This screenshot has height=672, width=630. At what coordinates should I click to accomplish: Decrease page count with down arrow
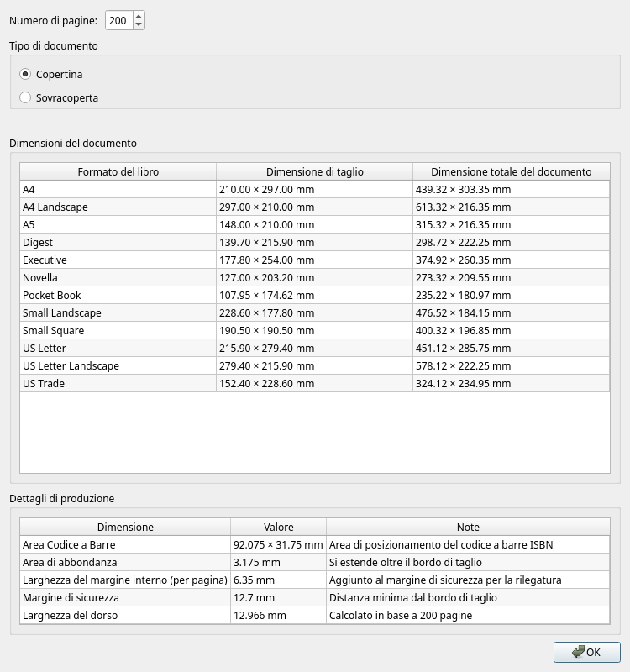(x=139, y=25)
